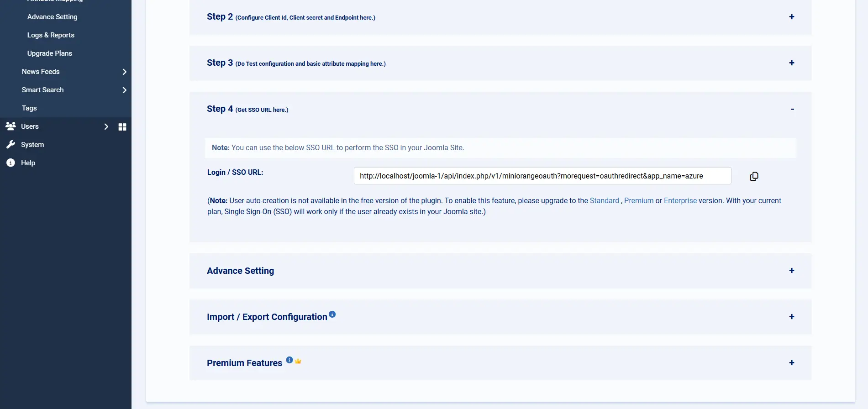
Task: Click the System wrench icon
Action: tap(11, 145)
